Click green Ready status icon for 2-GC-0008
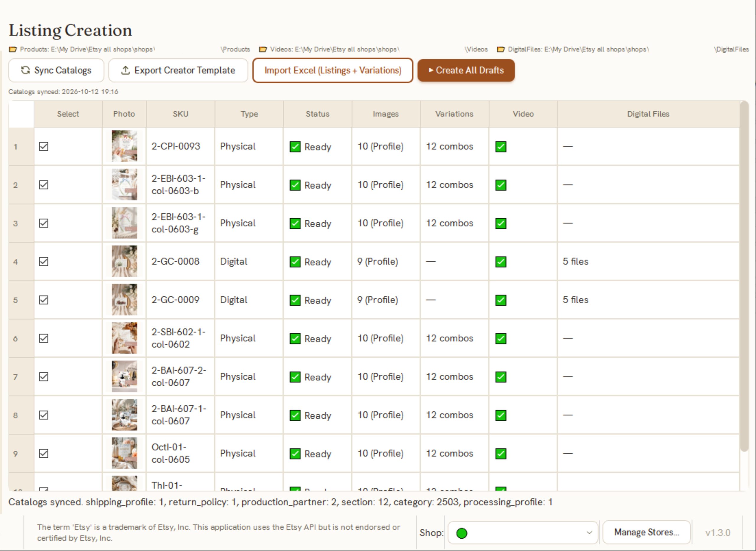This screenshot has width=756, height=551. click(295, 262)
